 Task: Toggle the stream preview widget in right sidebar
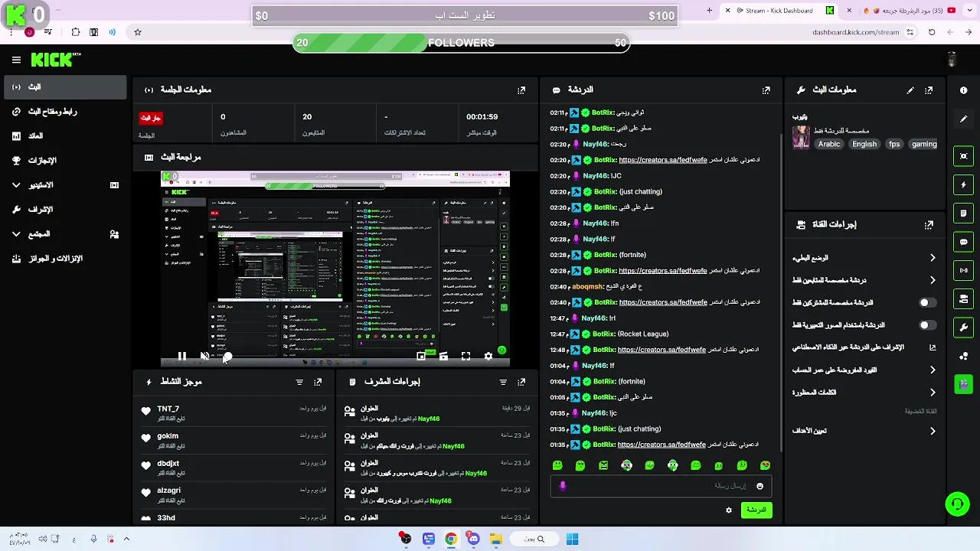(963, 156)
